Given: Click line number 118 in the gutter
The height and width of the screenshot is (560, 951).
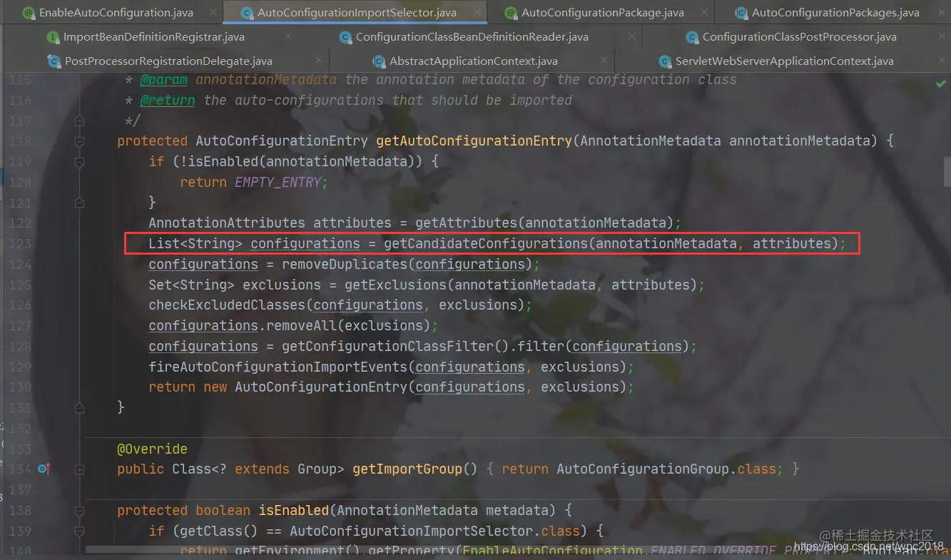Looking at the screenshot, I should tap(20, 141).
